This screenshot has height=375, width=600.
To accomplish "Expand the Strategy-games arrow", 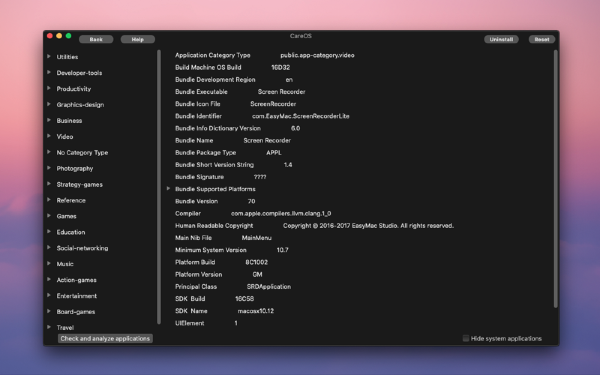I will [x=49, y=184].
